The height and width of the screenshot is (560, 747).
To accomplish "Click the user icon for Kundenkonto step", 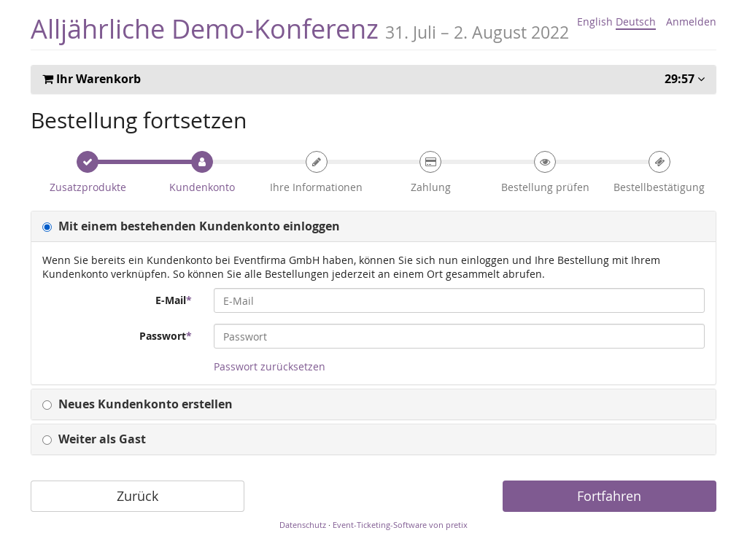I will (202, 162).
